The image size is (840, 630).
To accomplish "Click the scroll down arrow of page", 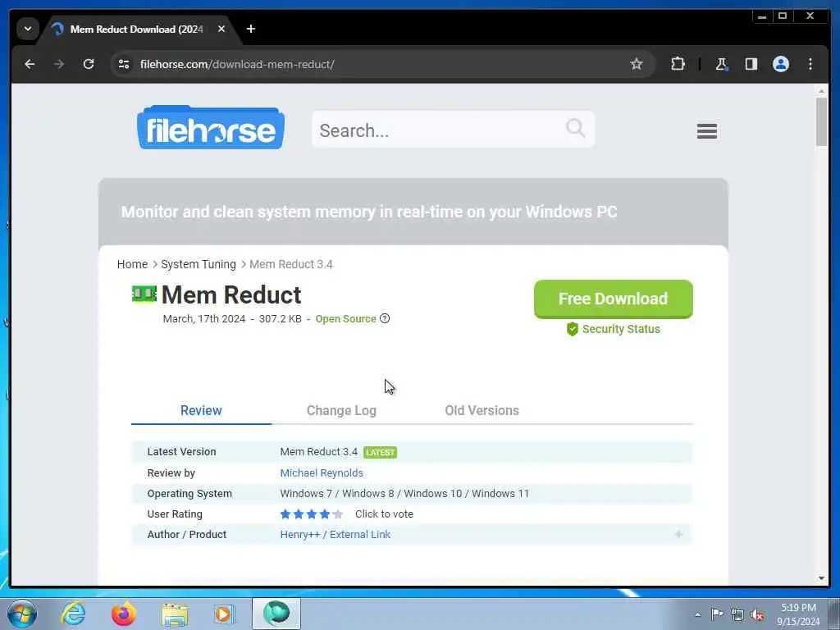I will point(821,578).
